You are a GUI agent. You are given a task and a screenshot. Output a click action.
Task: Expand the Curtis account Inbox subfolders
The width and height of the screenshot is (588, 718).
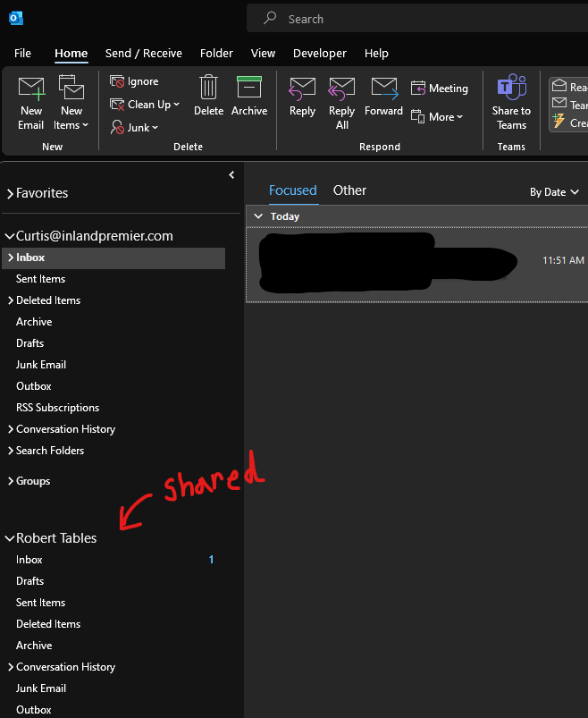point(11,258)
